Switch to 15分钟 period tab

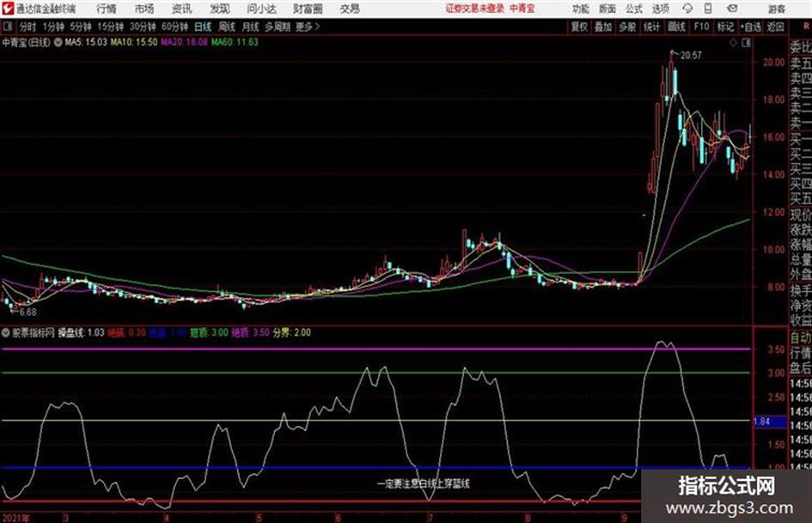(111, 27)
